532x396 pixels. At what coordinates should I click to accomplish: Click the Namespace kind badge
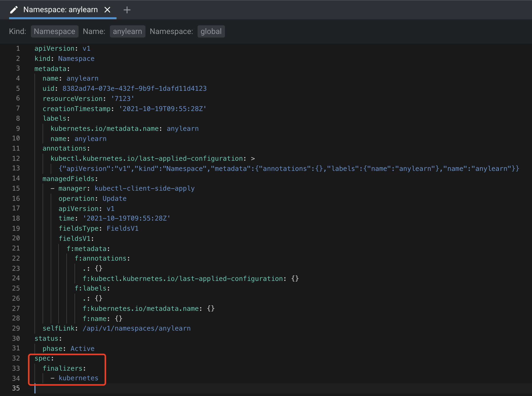(54, 31)
